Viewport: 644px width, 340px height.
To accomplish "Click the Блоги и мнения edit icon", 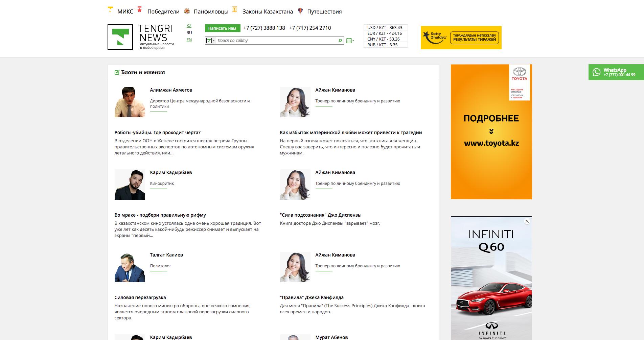I will [x=117, y=72].
